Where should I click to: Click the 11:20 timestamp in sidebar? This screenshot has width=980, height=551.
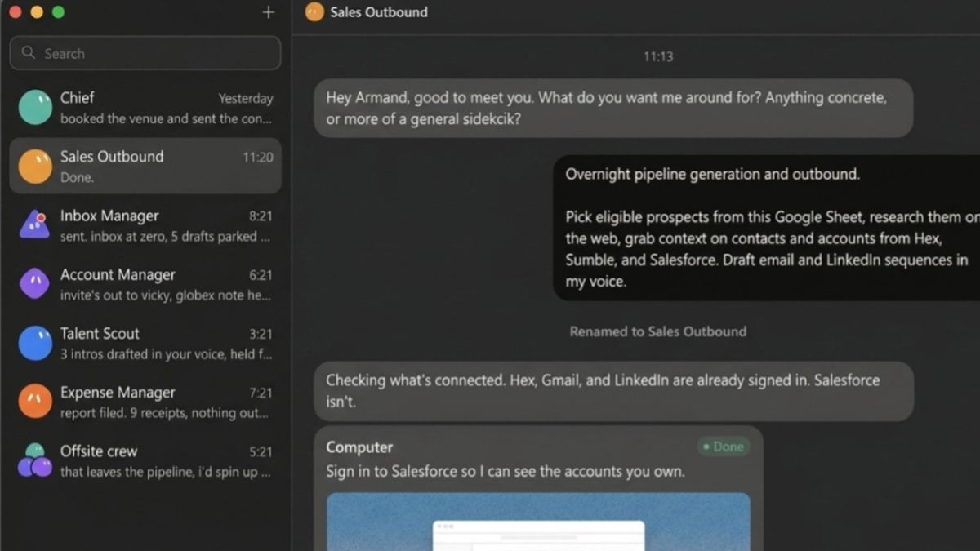(258, 158)
